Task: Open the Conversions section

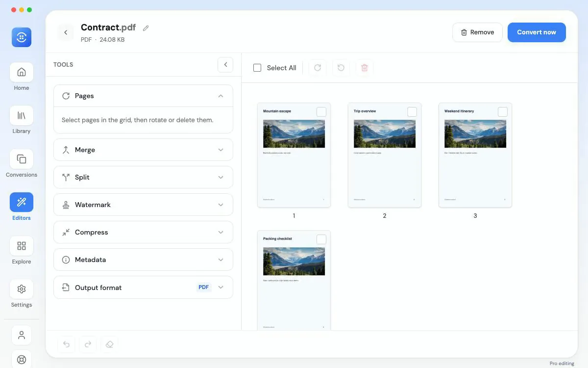Action: pyautogui.click(x=22, y=164)
